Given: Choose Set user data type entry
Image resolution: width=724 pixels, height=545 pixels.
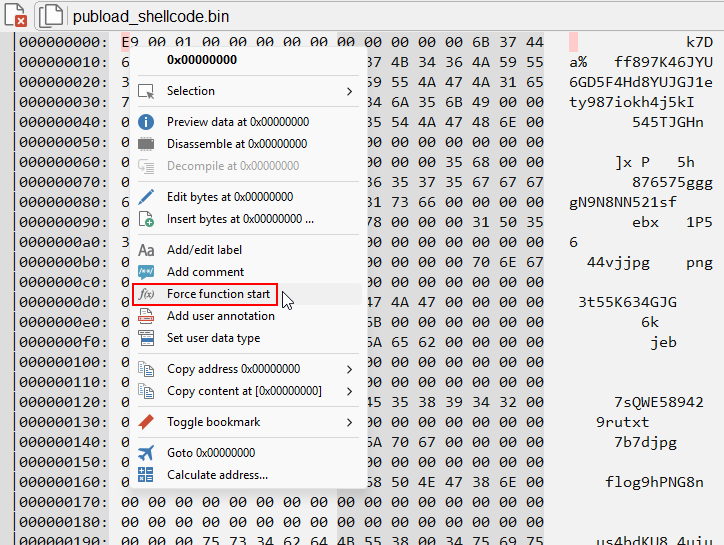Looking at the screenshot, I should 213,338.
